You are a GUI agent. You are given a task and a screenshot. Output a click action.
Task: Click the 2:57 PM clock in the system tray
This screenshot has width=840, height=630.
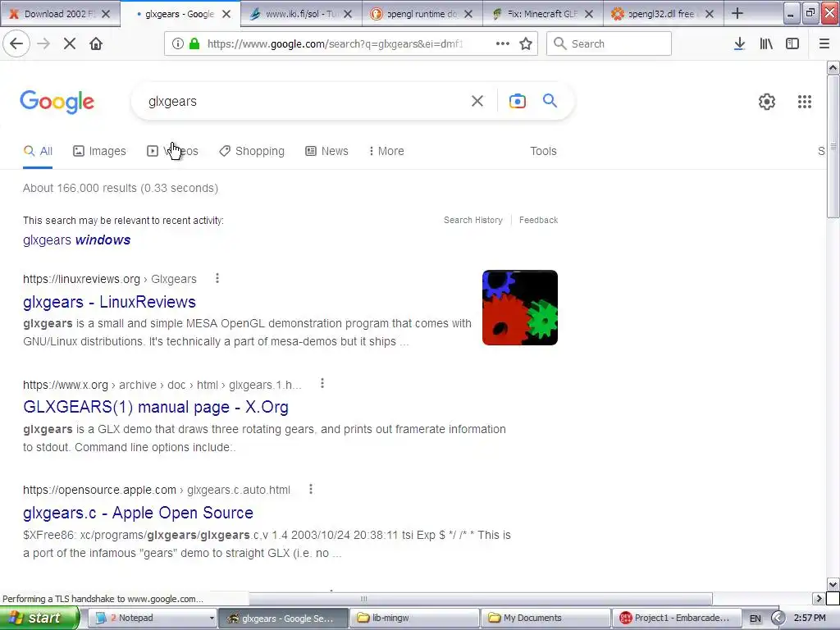810,619
